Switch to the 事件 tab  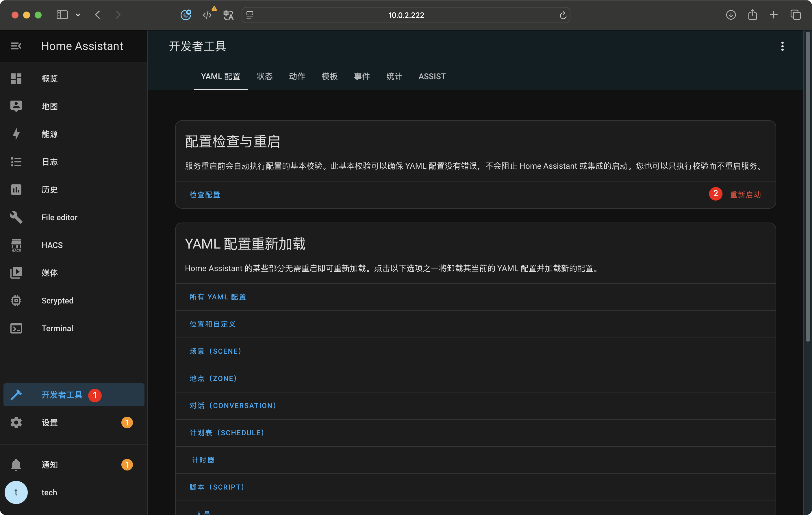361,77
